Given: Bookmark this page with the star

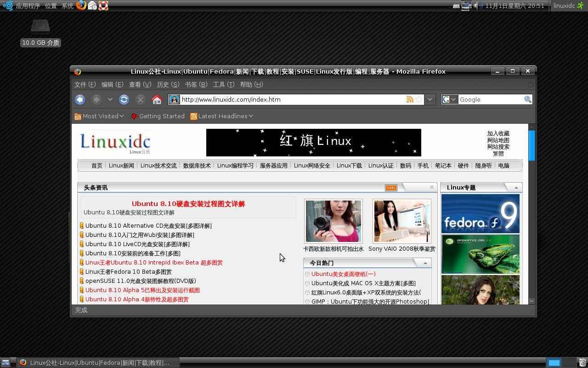Looking at the screenshot, I should (x=419, y=99).
